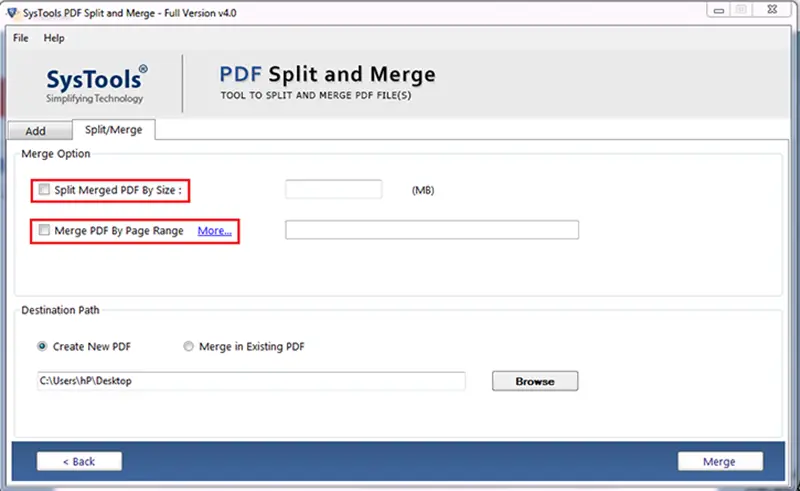Open the Help menu
The width and height of the screenshot is (800, 491).
[54, 38]
